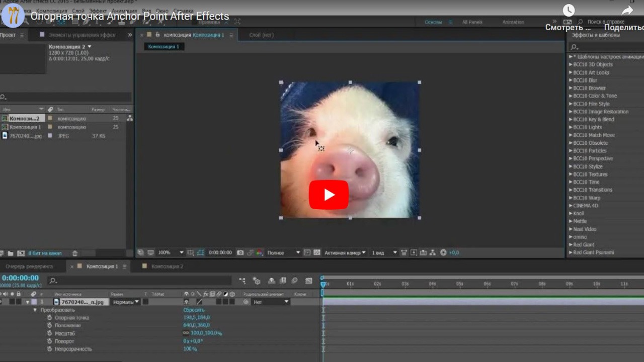Select the 'Композиция 1' timeline tab
This screenshot has width=644, height=362.
[102, 266]
